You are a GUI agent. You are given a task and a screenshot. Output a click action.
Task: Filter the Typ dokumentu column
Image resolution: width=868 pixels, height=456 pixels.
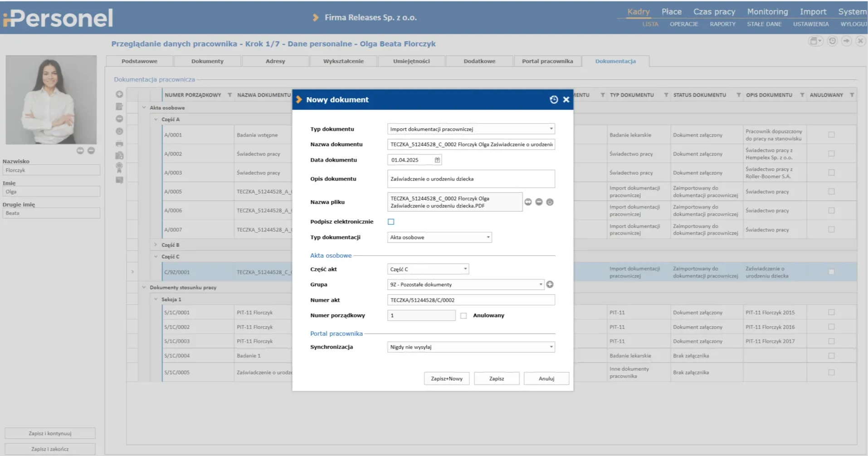(666, 95)
